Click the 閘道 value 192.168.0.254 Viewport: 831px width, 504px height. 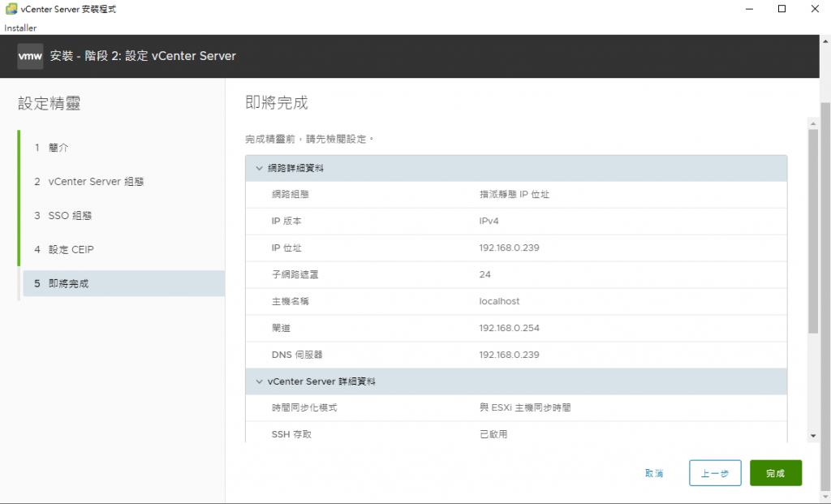click(x=510, y=328)
